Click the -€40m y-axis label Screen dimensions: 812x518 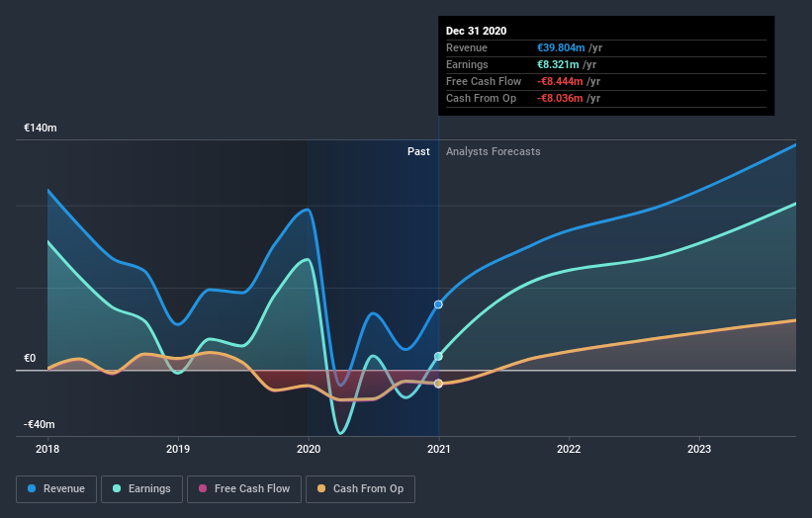(x=39, y=424)
